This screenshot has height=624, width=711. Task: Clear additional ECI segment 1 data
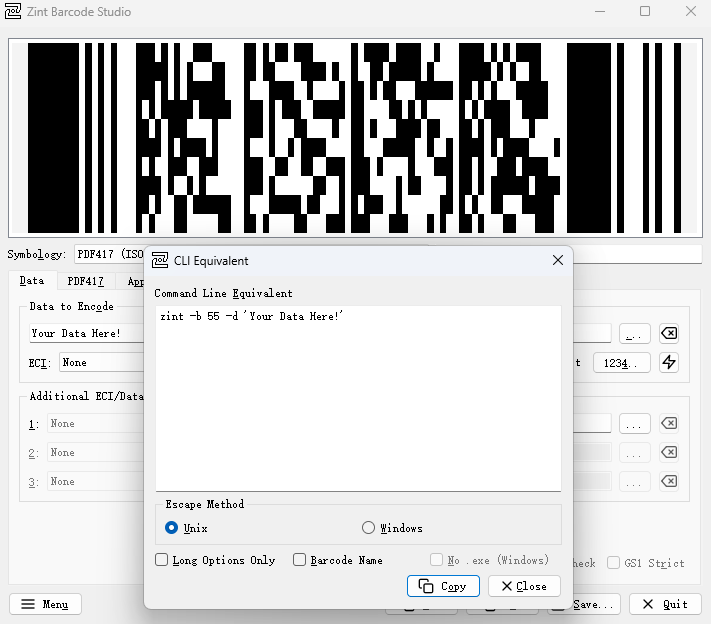669,424
